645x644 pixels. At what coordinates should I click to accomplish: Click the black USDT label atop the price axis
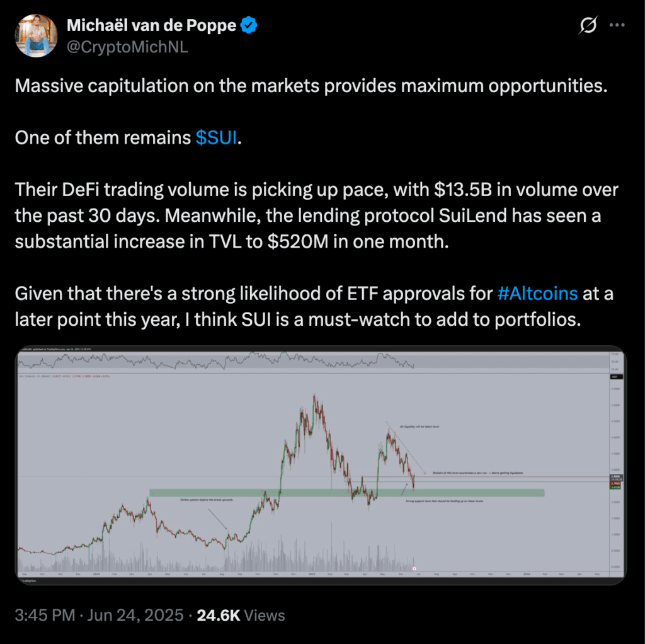coord(616,377)
